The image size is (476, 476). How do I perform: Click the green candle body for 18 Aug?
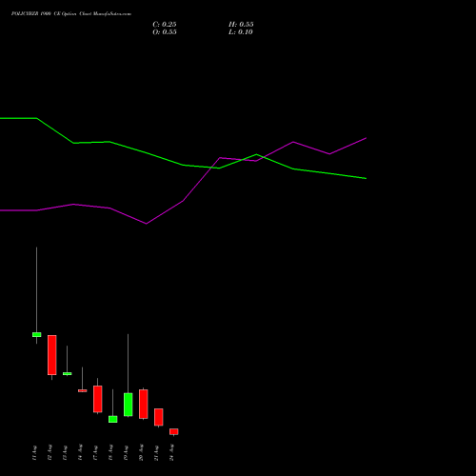click(x=113, y=419)
